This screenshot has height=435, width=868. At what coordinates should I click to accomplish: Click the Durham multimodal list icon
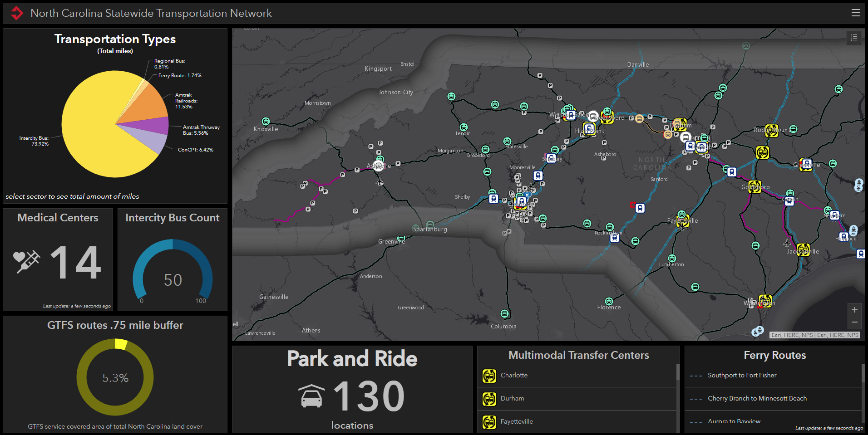pos(489,399)
